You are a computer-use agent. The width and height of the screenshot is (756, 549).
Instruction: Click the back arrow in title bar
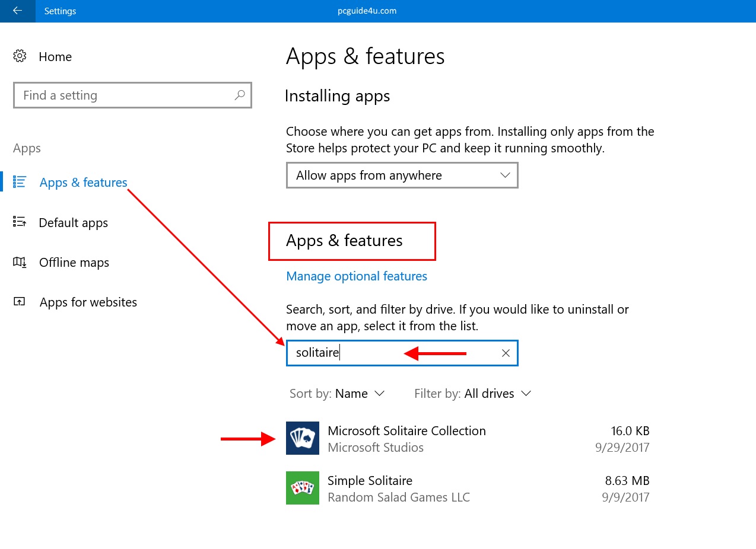pos(17,11)
